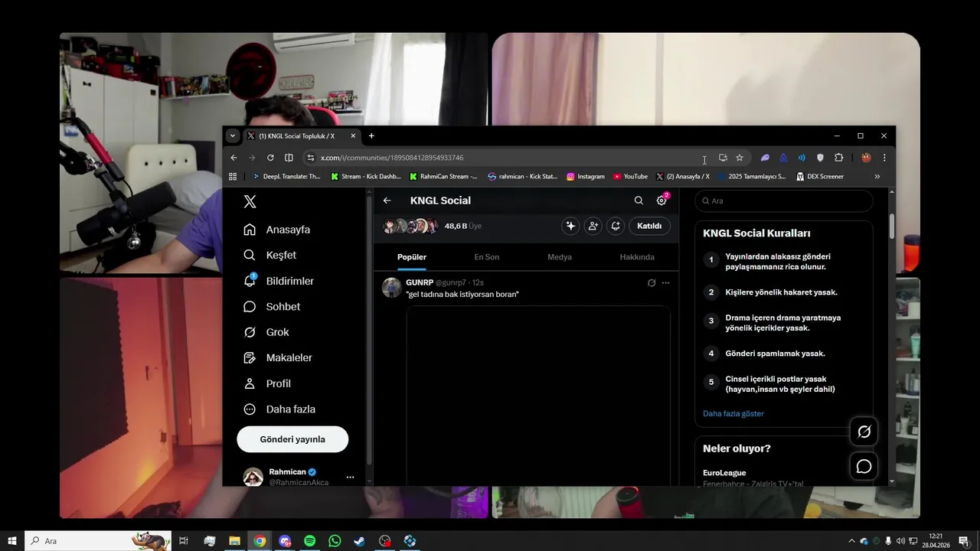Open more options on GUNRP's post

point(665,282)
